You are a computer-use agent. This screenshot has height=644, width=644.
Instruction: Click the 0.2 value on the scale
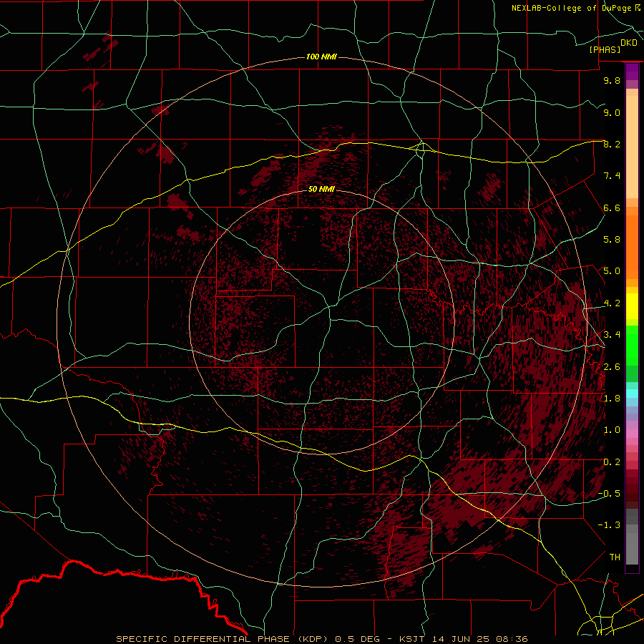coord(612,462)
